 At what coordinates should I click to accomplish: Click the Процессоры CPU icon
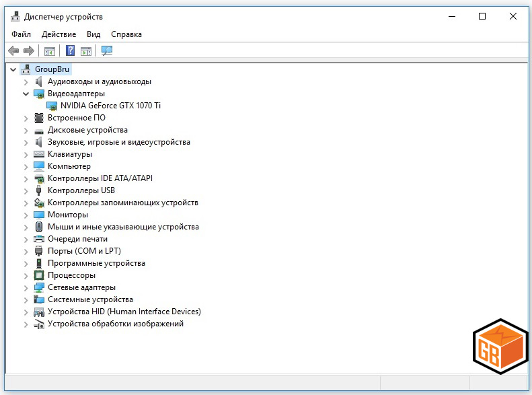[x=39, y=275]
